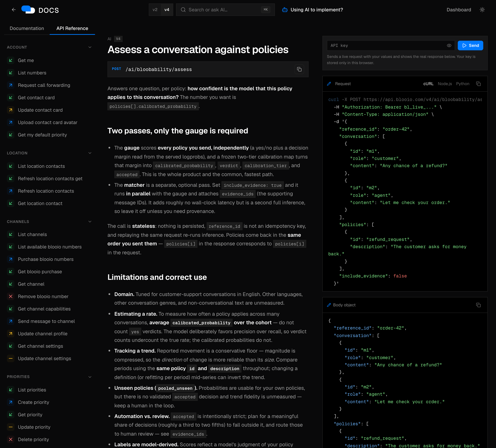
Task: Open List numbers in sidebar
Action: tap(32, 73)
